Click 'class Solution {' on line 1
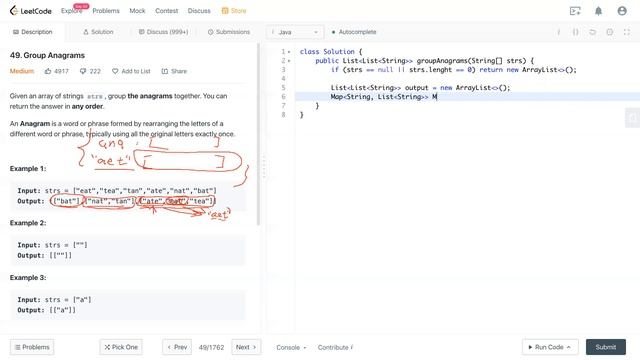The width and height of the screenshot is (640, 360). point(331,52)
